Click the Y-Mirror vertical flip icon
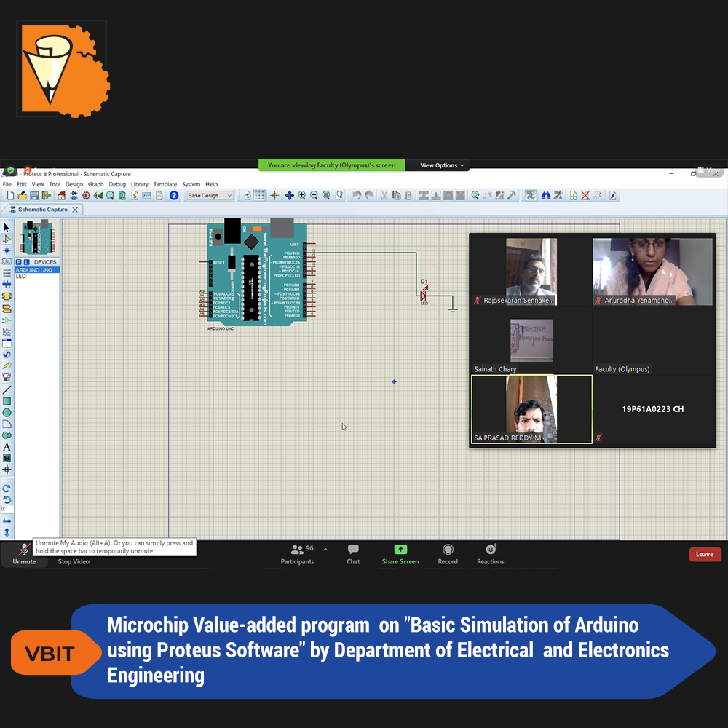The image size is (728, 728). (7, 533)
